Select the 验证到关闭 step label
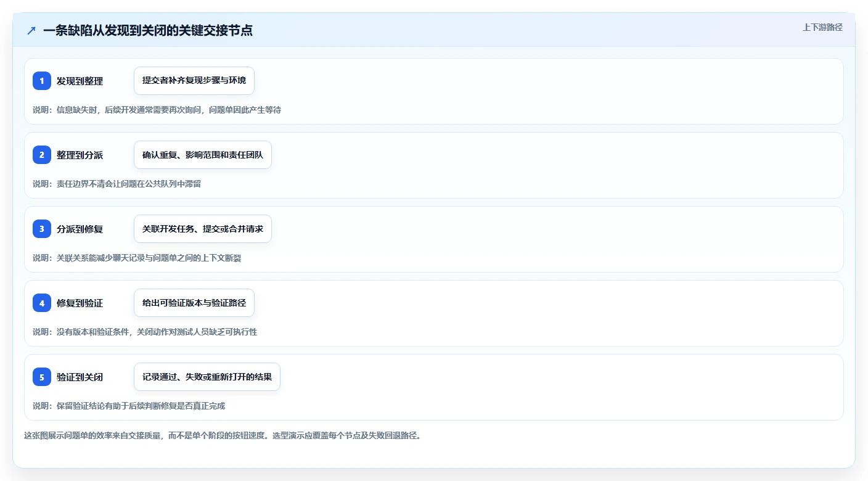 80,377
